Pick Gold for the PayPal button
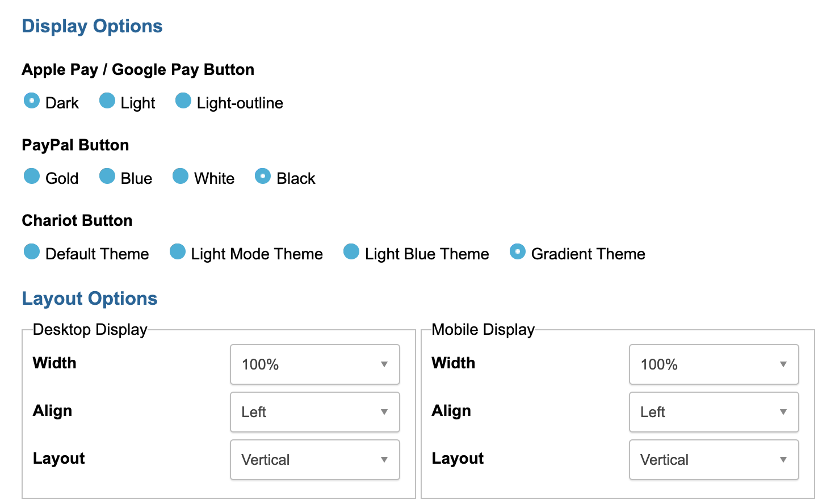The height and width of the screenshot is (504, 839). (32, 177)
